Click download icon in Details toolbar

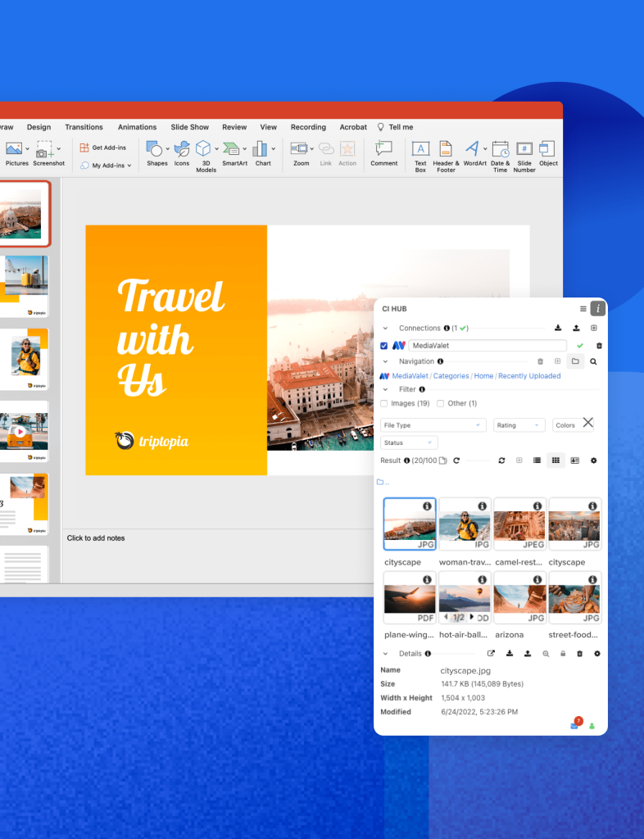[x=510, y=653]
